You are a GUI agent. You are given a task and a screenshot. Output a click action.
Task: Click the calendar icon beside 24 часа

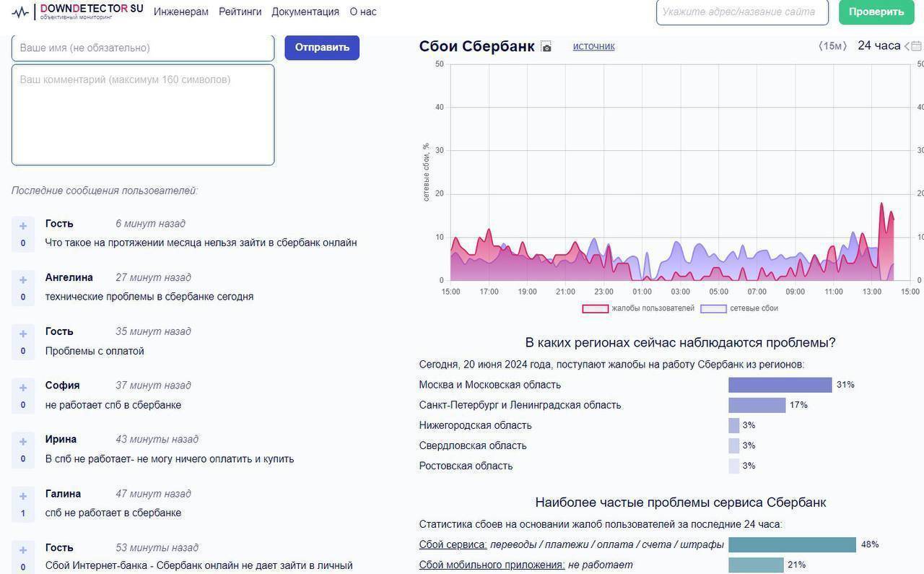[x=917, y=45]
